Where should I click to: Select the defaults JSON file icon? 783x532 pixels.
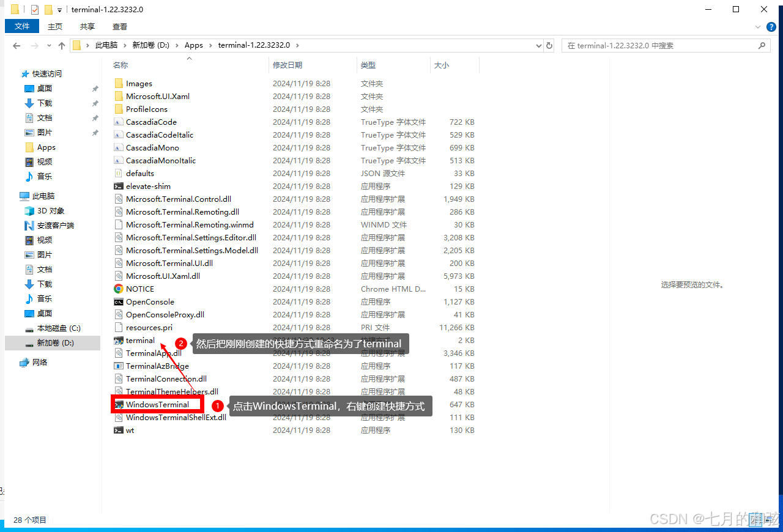point(119,174)
